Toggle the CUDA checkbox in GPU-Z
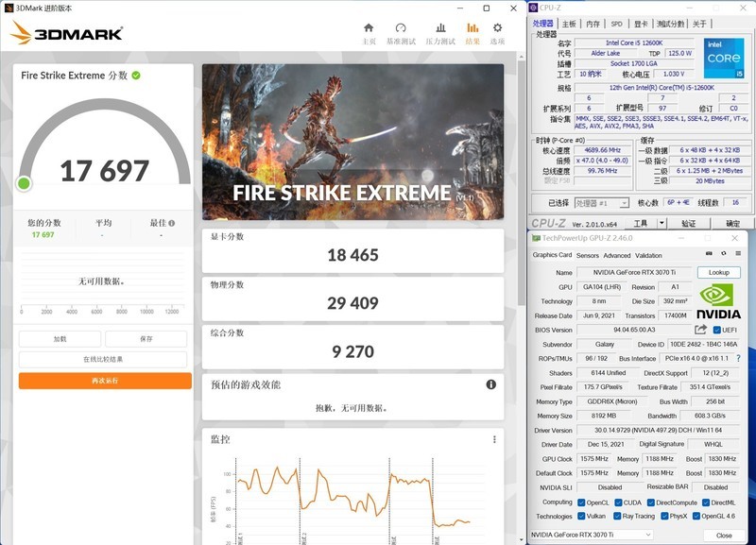Image resolution: width=756 pixels, height=545 pixels. click(x=617, y=502)
